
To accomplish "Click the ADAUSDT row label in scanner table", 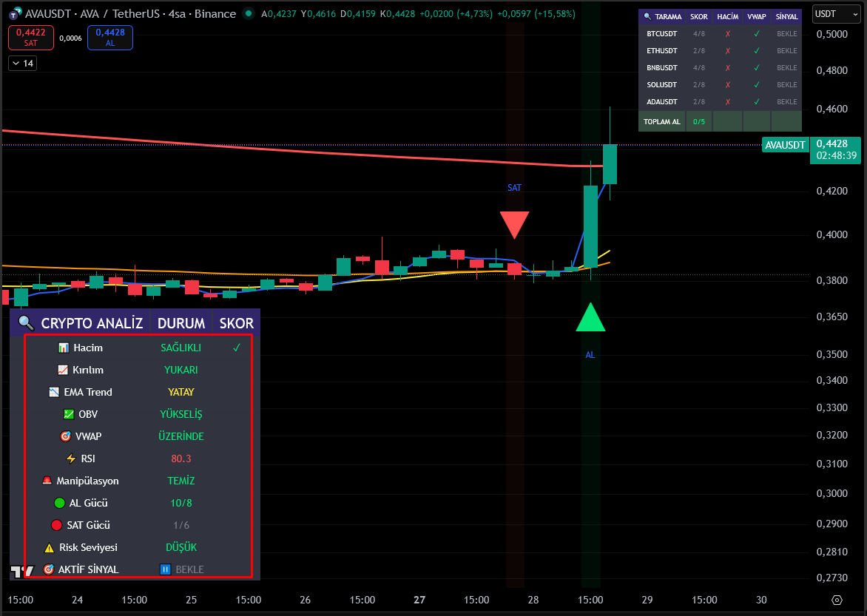I will coord(662,102).
